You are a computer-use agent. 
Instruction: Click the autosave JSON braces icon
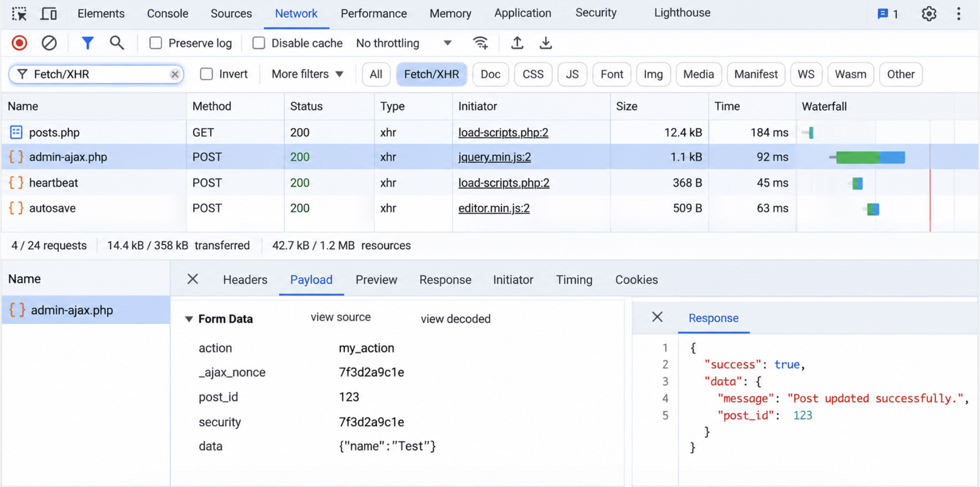coord(16,208)
